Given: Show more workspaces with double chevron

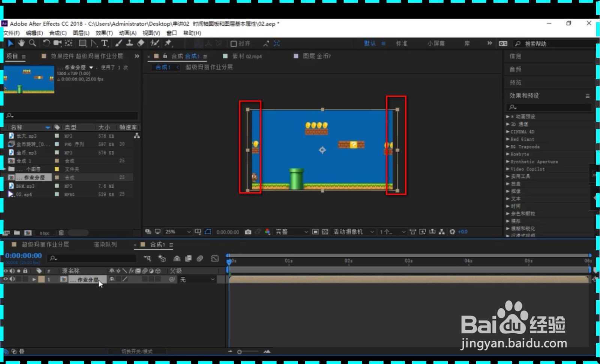Looking at the screenshot, I should (489, 43).
